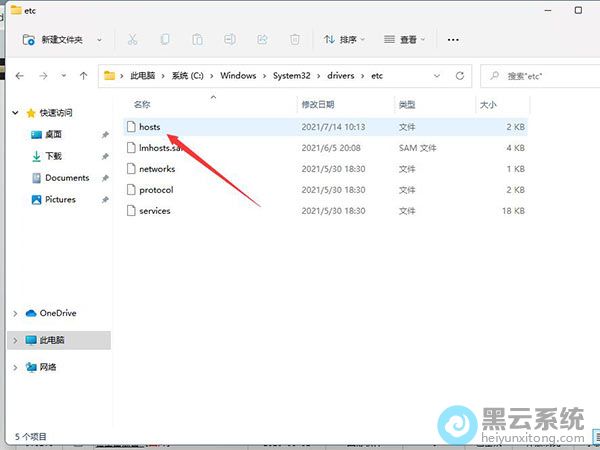The image size is (600, 450).
Task: Click the Share icon in toolbar
Action: 263,40
